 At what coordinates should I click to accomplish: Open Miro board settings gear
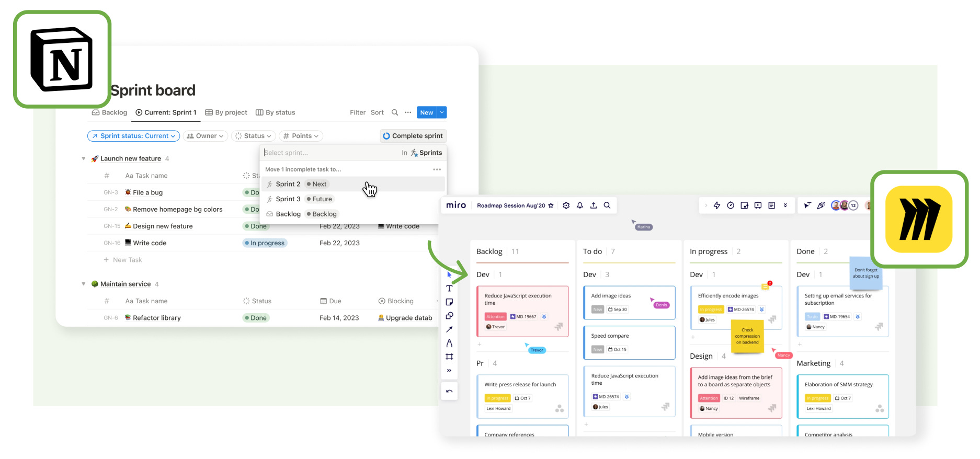(x=566, y=205)
